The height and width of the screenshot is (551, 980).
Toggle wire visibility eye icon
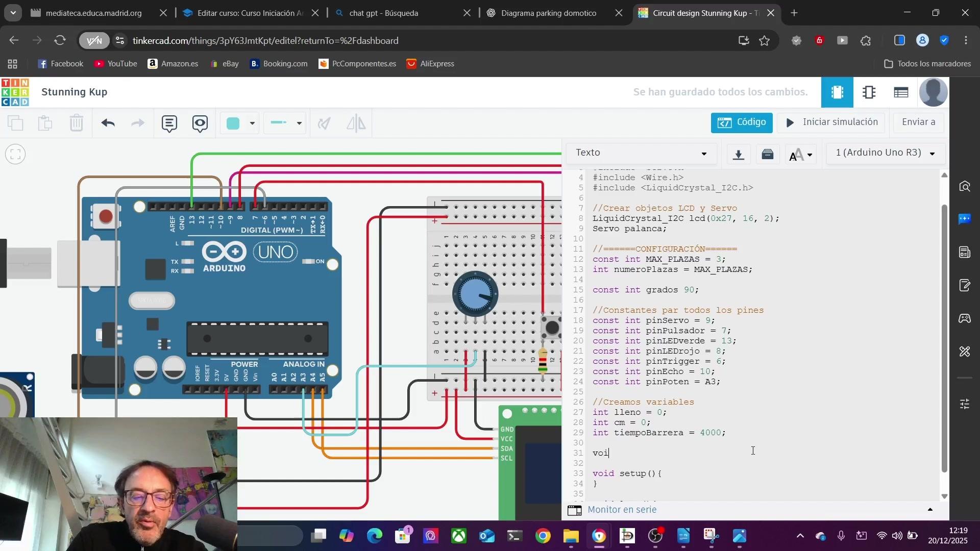point(200,123)
